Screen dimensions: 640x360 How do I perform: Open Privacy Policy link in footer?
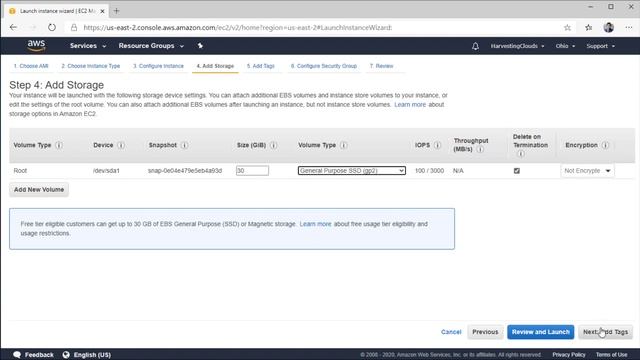[569, 354]
